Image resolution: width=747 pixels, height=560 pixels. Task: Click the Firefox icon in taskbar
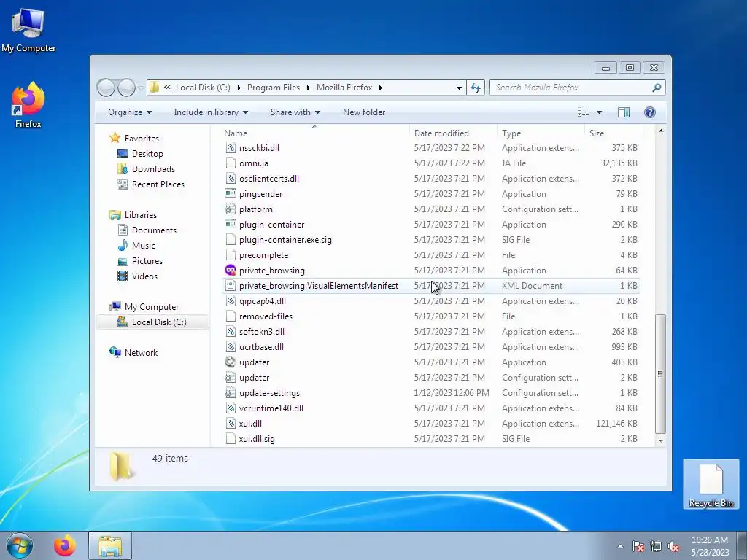pos(64,545)
